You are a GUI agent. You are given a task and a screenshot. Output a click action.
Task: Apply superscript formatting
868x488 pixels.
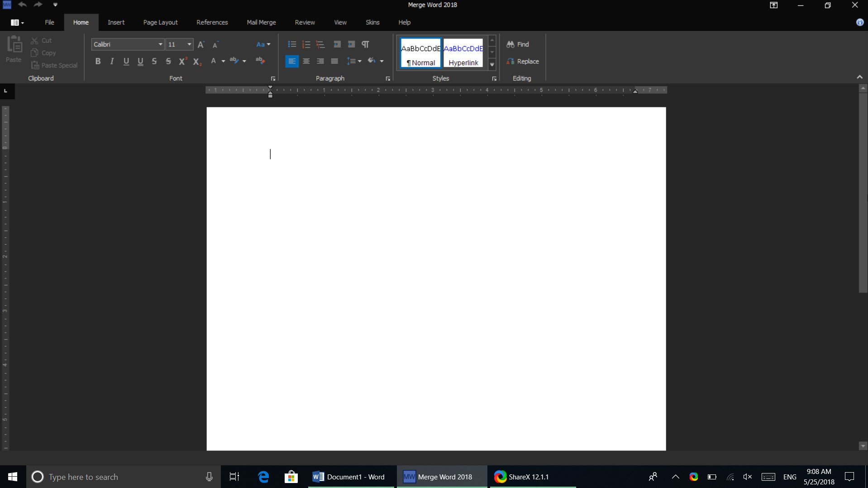(183, 62)
